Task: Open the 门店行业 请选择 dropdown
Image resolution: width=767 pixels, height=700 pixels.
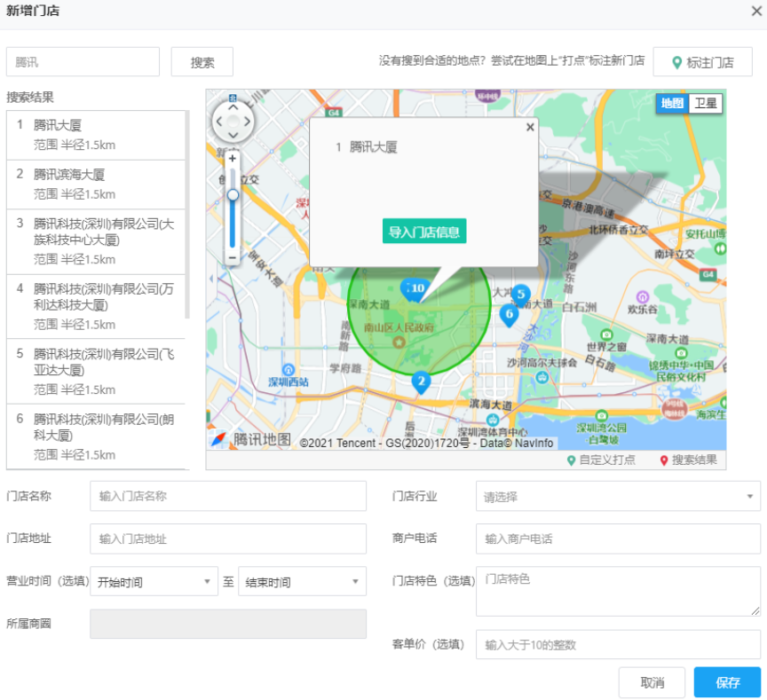Action: click(x=617, y=496)
